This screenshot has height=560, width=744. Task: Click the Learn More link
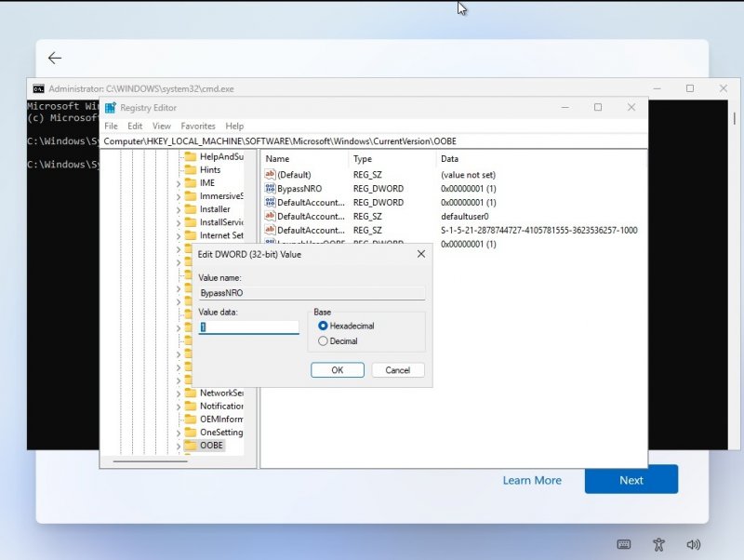[532, 480]
